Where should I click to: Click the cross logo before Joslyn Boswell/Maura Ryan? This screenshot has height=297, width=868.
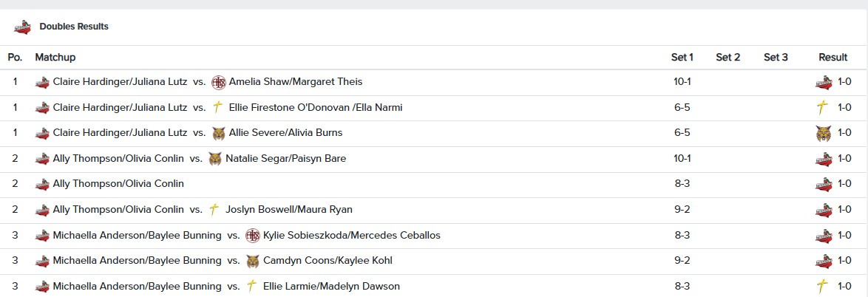click(x=214, y=210)
